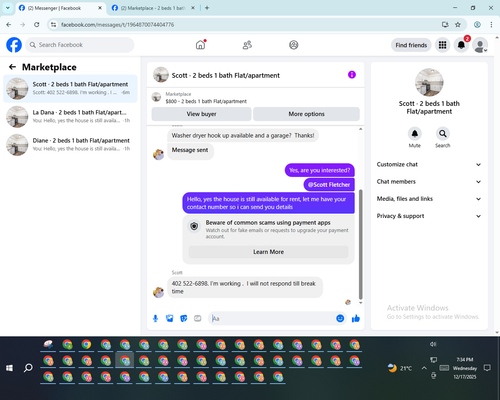Open the emoji picker smiley icon
The width and height of the screenshot is (500, 400).
(340, 318)
